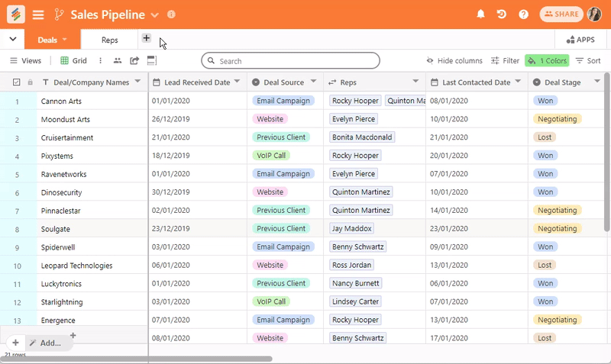Click Email Campaign tag for Cannon Arts
This screenshot has height=364, width=611.
tap(283, 101)
